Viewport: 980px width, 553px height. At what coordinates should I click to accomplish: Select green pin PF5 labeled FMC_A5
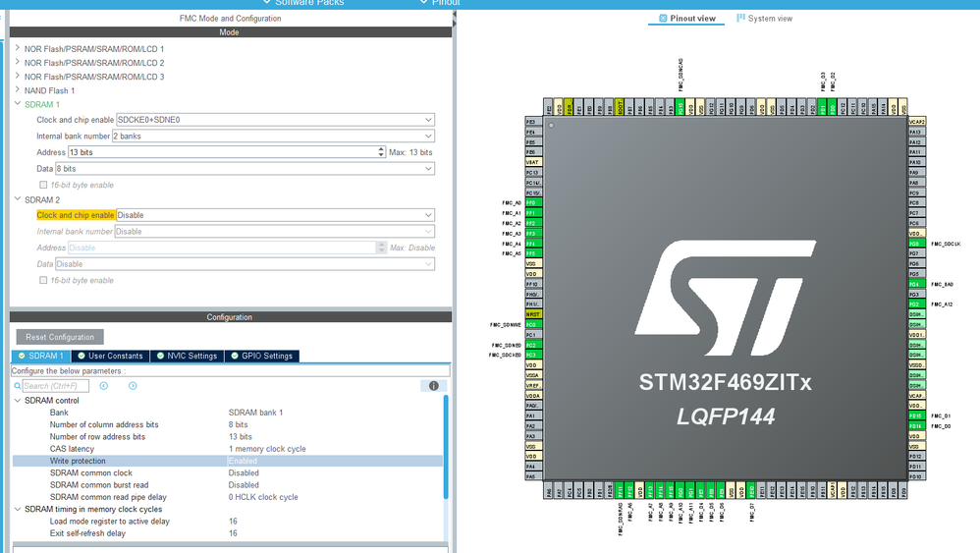(533, 253)
